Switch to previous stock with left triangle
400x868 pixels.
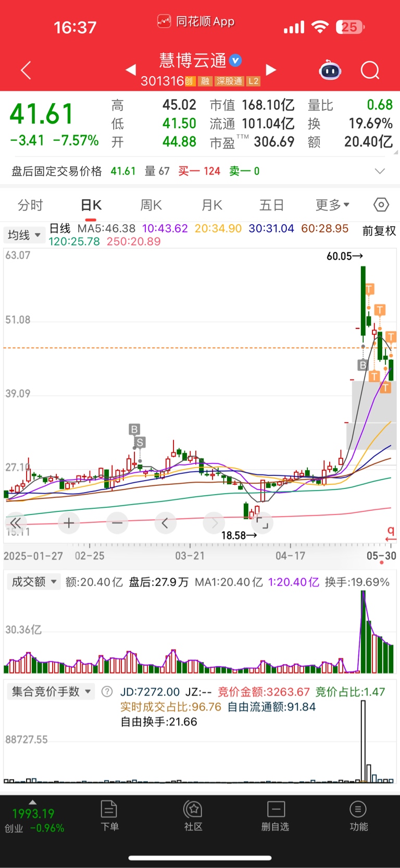(131, 69)
